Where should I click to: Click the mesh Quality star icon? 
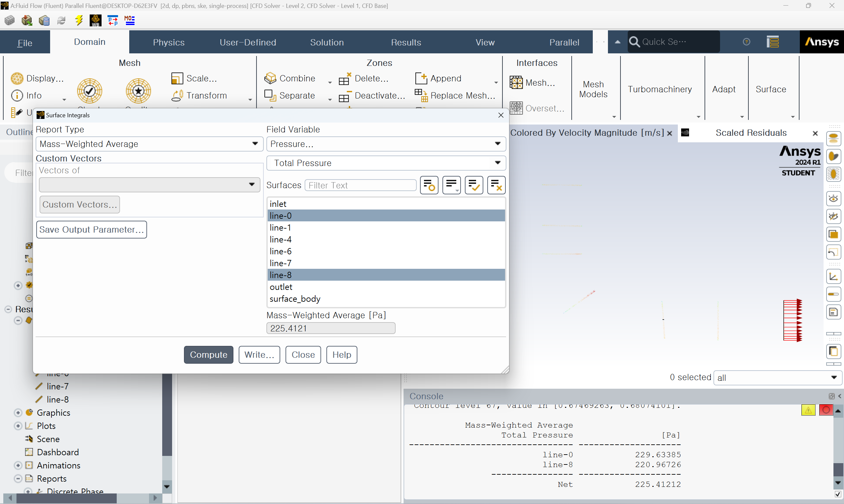[x=138, y=91]
